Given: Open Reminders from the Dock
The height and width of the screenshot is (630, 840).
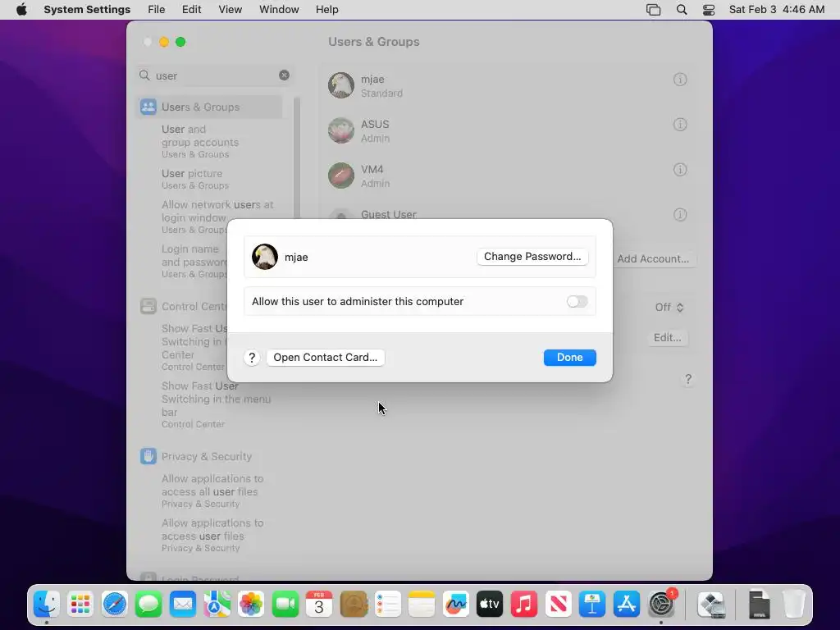Looking at the screenshot, I should (388, 605).
